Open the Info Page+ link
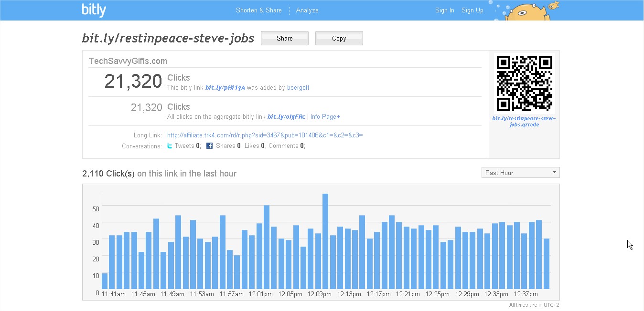 pos(325,117)
